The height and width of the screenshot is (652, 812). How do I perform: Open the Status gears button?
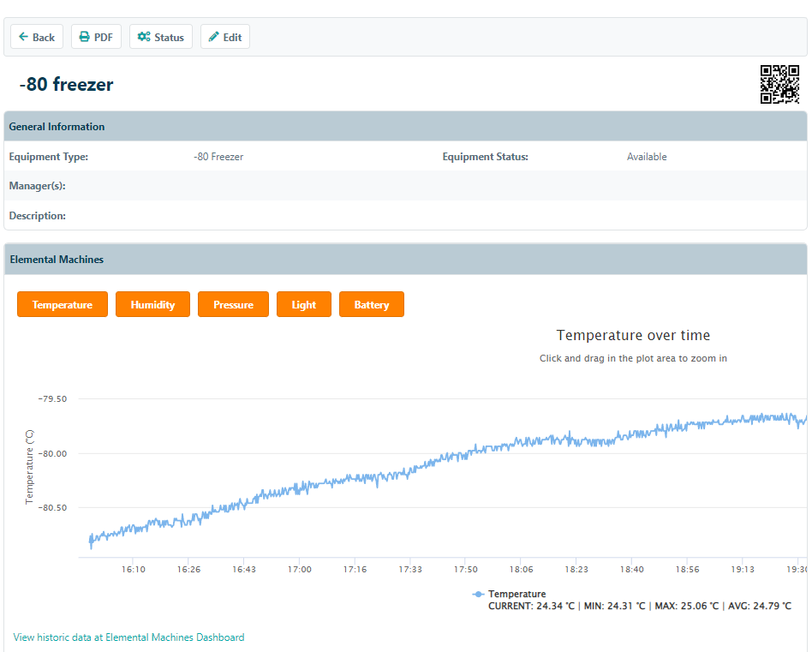tap(161, 37)
